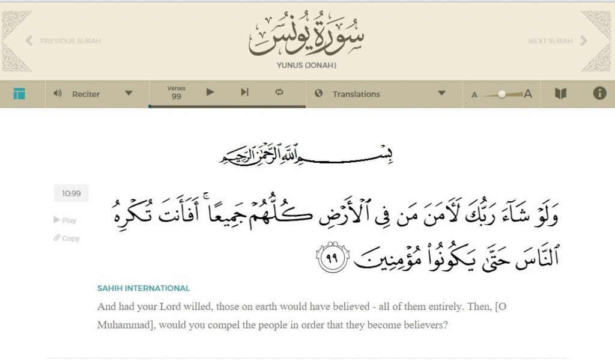Click the 10:99 verse number badge
This screenshot has width=615, height=364.
coord(71,193)
